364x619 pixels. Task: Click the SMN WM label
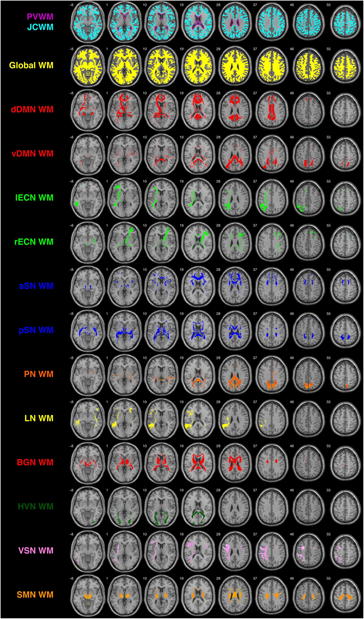[35, 595]
